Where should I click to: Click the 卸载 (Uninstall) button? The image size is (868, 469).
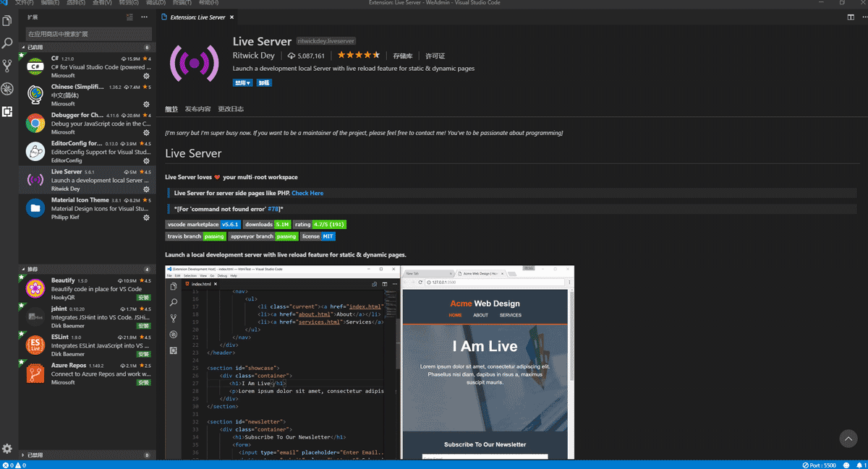(264, 83)
